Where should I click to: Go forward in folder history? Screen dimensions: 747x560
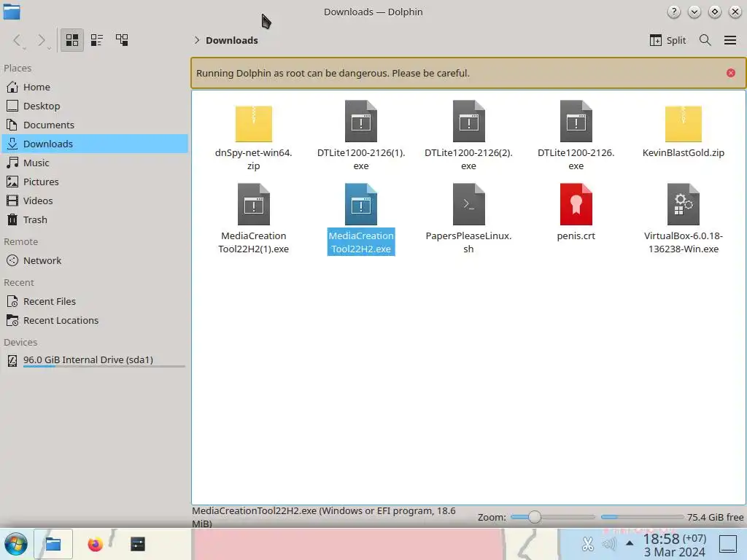(42, 40)
